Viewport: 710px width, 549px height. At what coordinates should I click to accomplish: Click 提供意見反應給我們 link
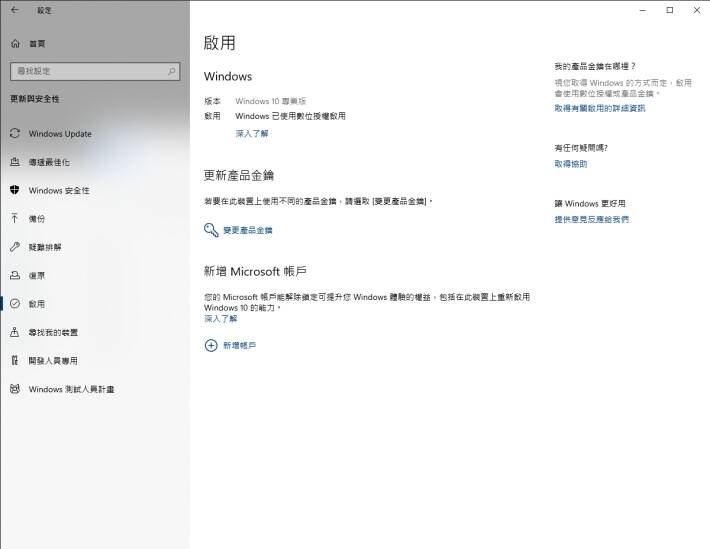591,219
